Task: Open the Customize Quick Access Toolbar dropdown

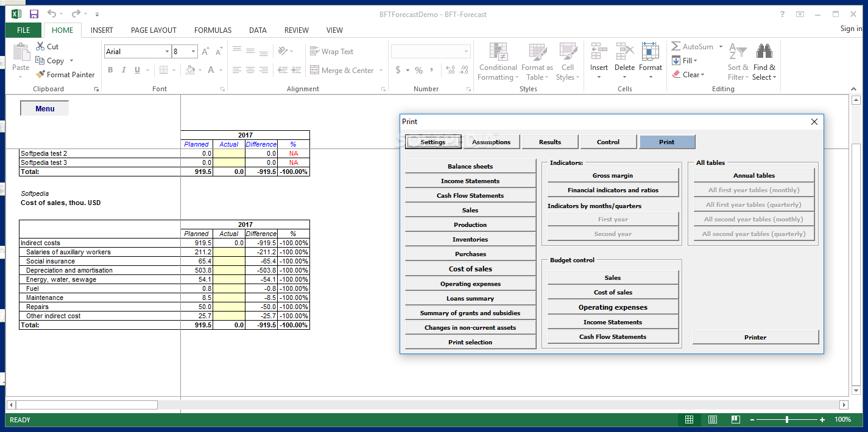Action: pos(97,14)
